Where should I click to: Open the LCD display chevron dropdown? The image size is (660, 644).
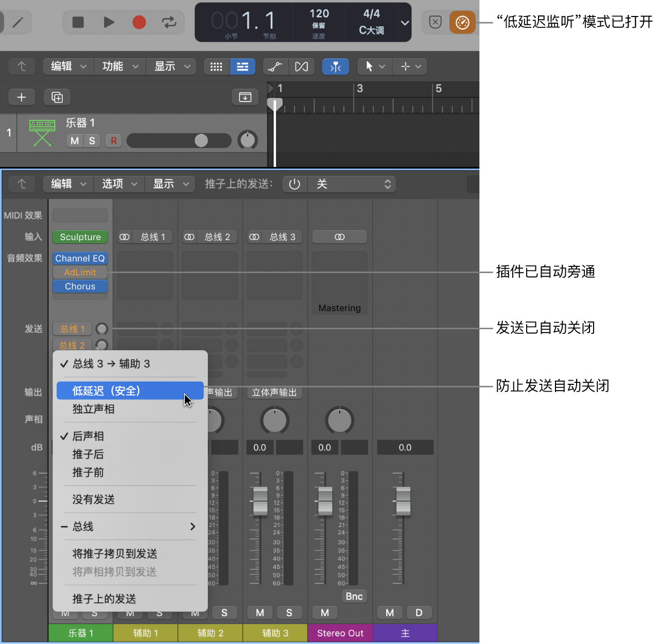405,22
